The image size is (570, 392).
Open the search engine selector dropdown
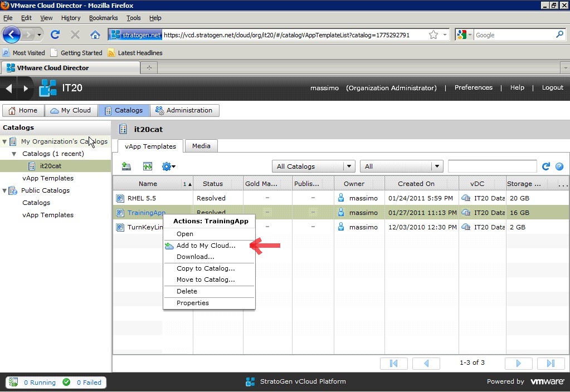(465, 35)
